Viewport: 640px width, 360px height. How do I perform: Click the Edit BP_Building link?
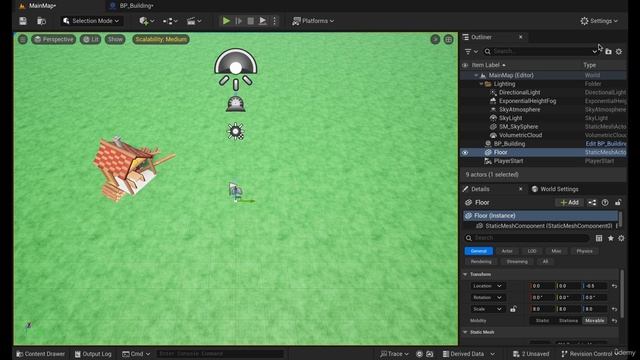(x=606, y=144)
